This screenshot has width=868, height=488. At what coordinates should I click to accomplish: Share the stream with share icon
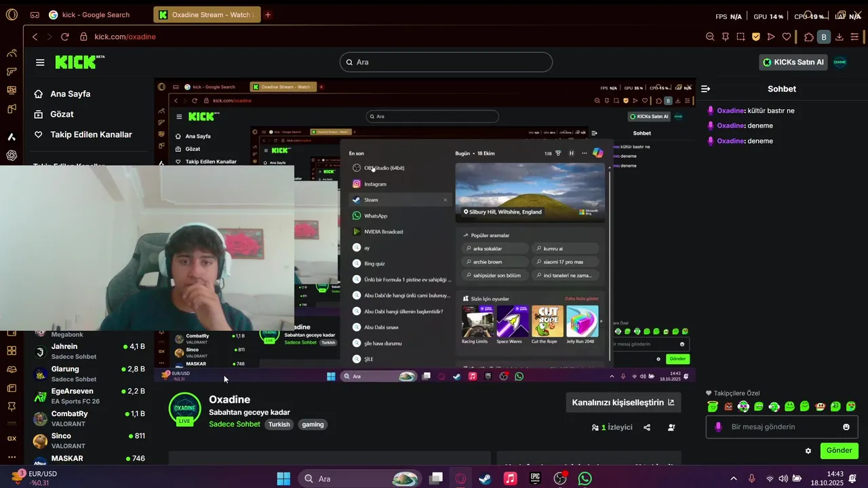pos(647,428)
